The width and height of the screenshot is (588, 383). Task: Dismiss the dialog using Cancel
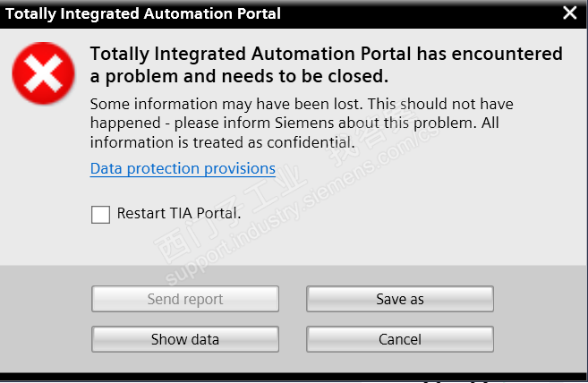(400, 339)
